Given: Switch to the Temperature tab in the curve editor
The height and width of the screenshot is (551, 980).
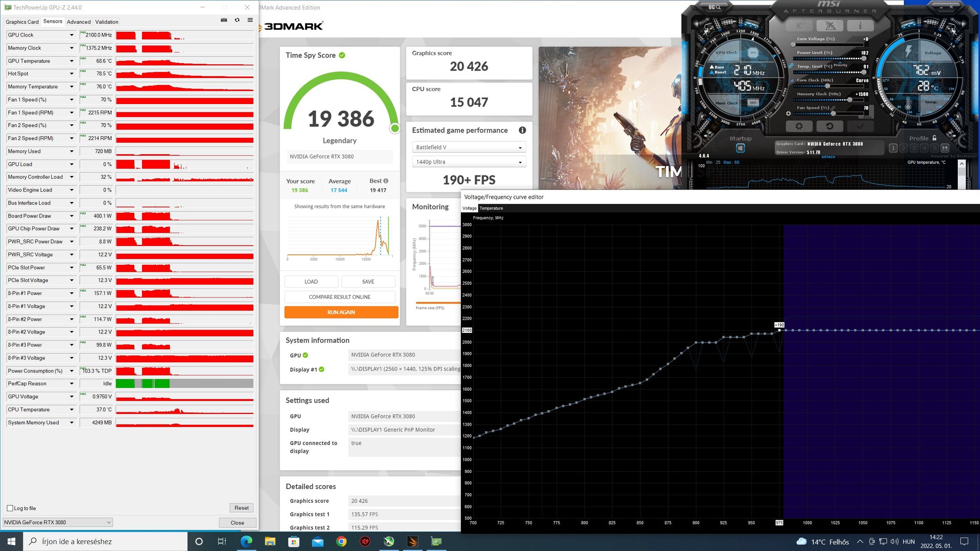Looking at the screenshot, I should point(491,208).
